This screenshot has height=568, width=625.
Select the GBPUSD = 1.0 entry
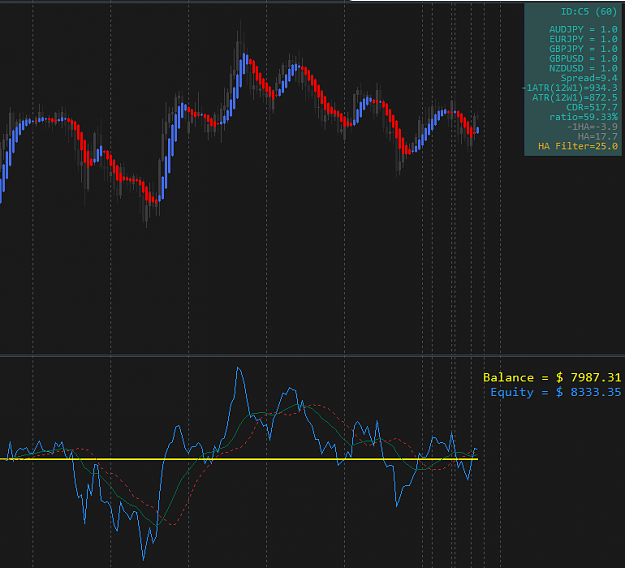(583, 59)
